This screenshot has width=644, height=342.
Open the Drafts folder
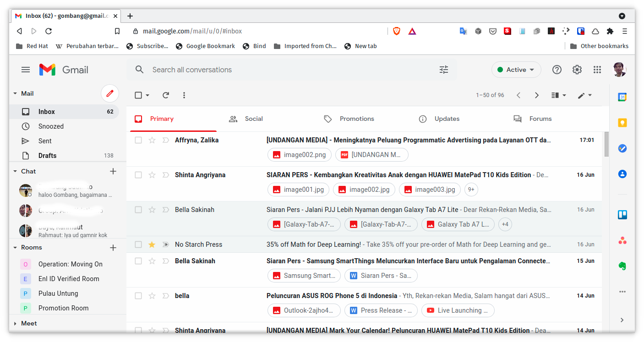[64, 156]
